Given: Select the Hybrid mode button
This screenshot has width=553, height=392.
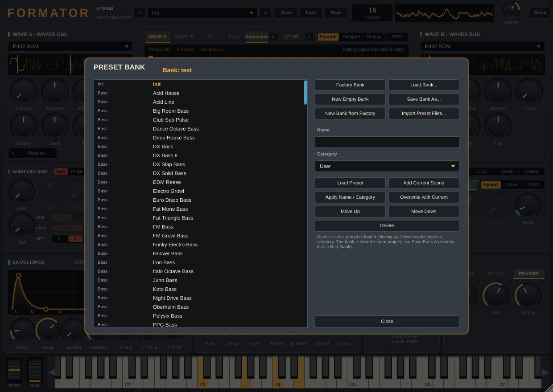Looking at the screenshot, I should coord(491,185).
